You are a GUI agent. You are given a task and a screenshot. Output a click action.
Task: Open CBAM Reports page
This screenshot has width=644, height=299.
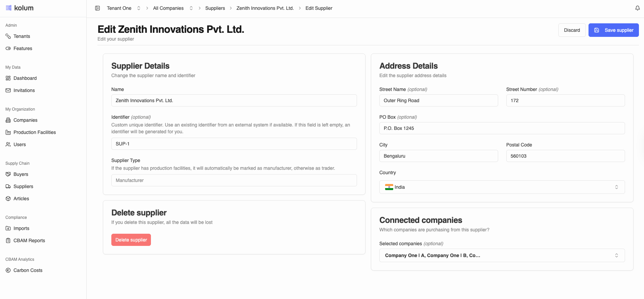click(x=29, y=240)
